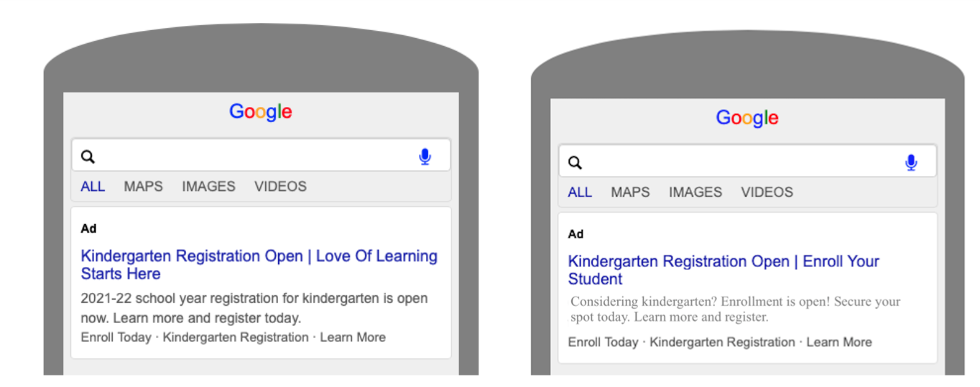The image size is (980, 387).
Task: Select the ALL tab in the right phone
Action: point(580,192)
